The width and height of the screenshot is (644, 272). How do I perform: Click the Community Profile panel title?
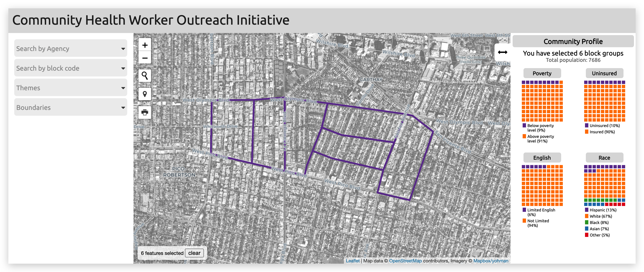coord(573,41)
